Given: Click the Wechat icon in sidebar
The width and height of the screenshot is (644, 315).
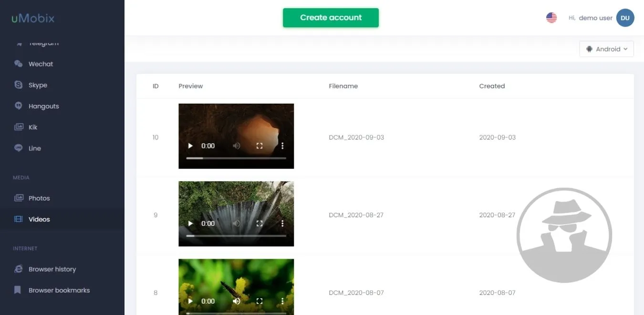Looking at the screenshot, I should 18,64.
